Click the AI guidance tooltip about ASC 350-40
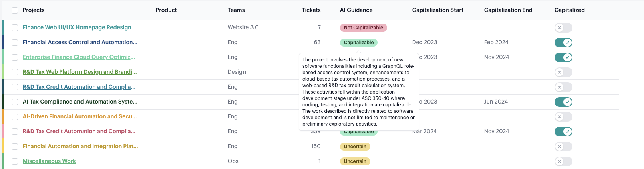 359,92
